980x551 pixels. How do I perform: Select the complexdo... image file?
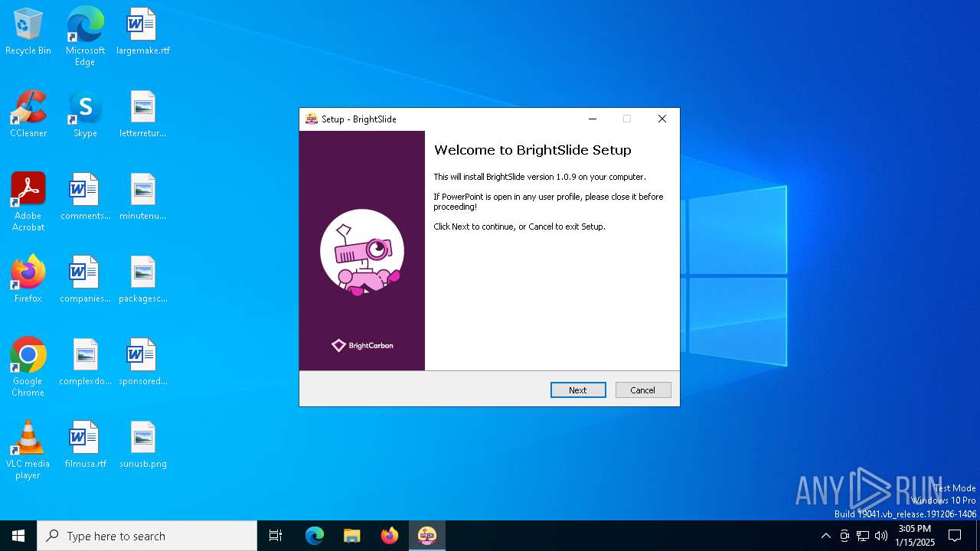click(x=85, y=363)
